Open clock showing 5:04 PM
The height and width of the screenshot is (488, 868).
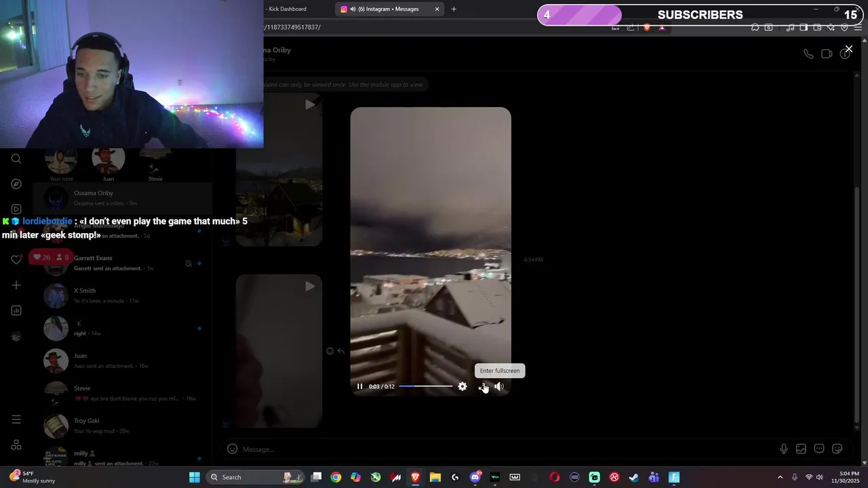click(849, 477)
